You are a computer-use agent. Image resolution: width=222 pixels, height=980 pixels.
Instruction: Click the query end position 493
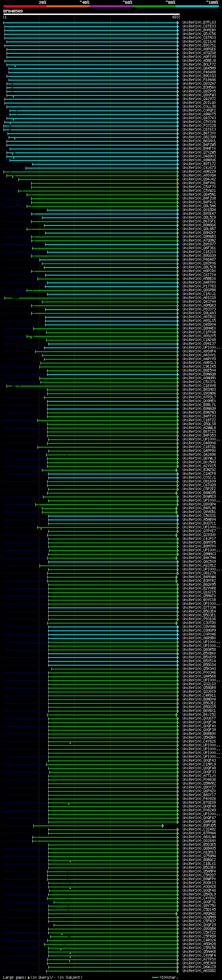pos(175,17)
